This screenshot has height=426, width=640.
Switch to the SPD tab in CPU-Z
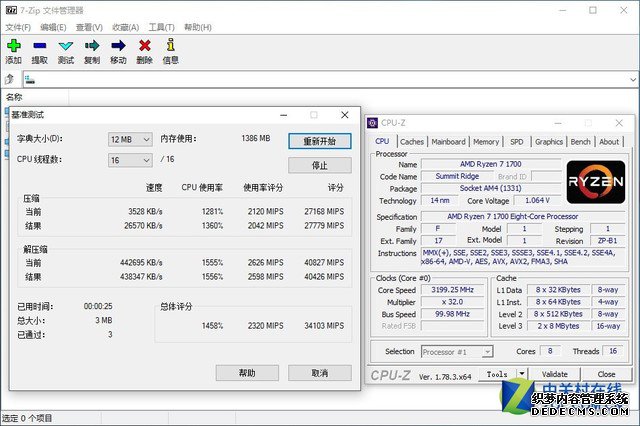pyautogui.click(x=517, y=142)
